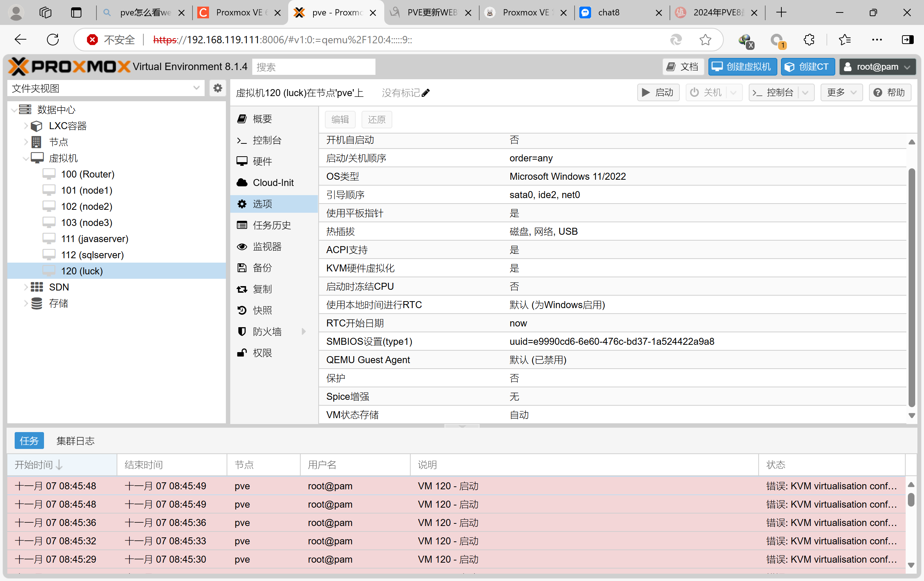This screenshot has width=924, height=581.
Task: Click the 创建虚拟机 button
Action: coord(742,67)
